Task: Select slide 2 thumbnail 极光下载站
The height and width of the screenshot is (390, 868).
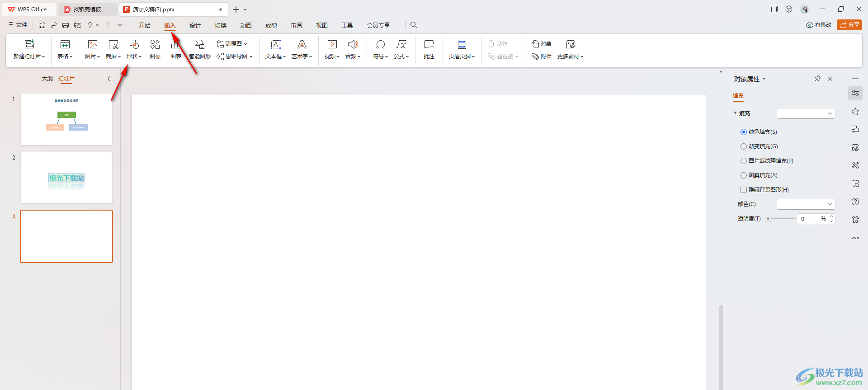Action: point(66,178)
